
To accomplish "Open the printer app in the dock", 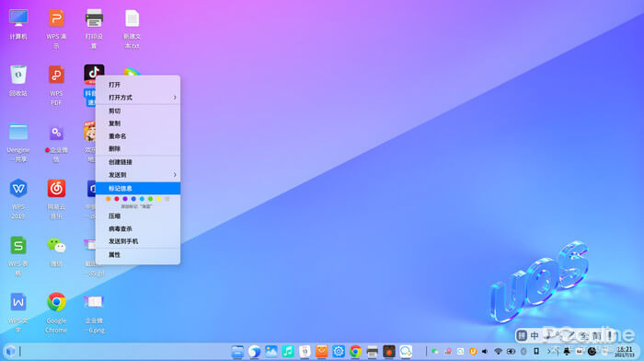I will coord(372,352).
